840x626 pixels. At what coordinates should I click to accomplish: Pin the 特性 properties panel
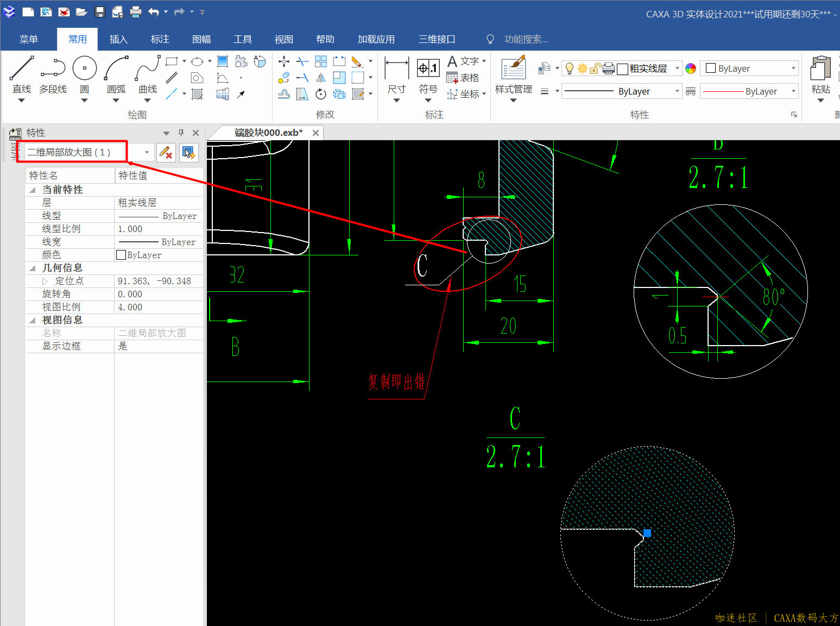pyautogui.click(x=181, y=133)
